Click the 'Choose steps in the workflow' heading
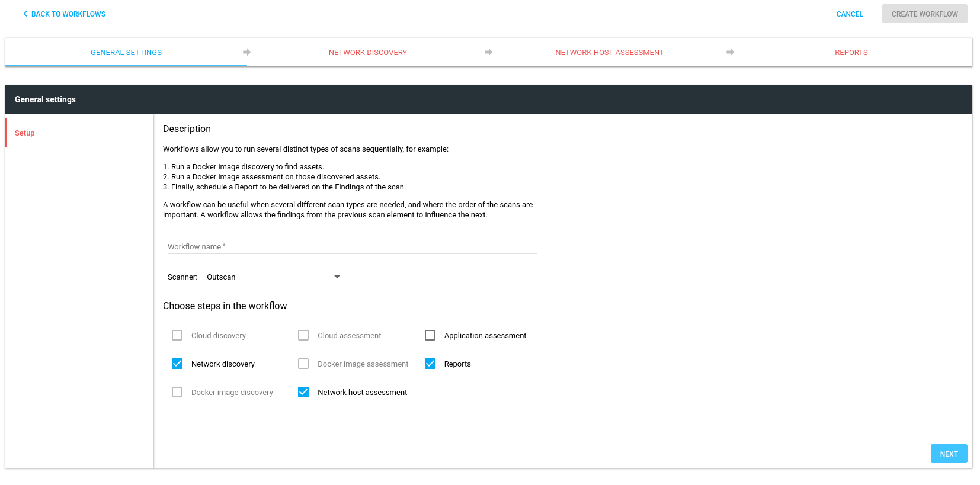Screen dimensions: 980x485 (x=225, y=306)
